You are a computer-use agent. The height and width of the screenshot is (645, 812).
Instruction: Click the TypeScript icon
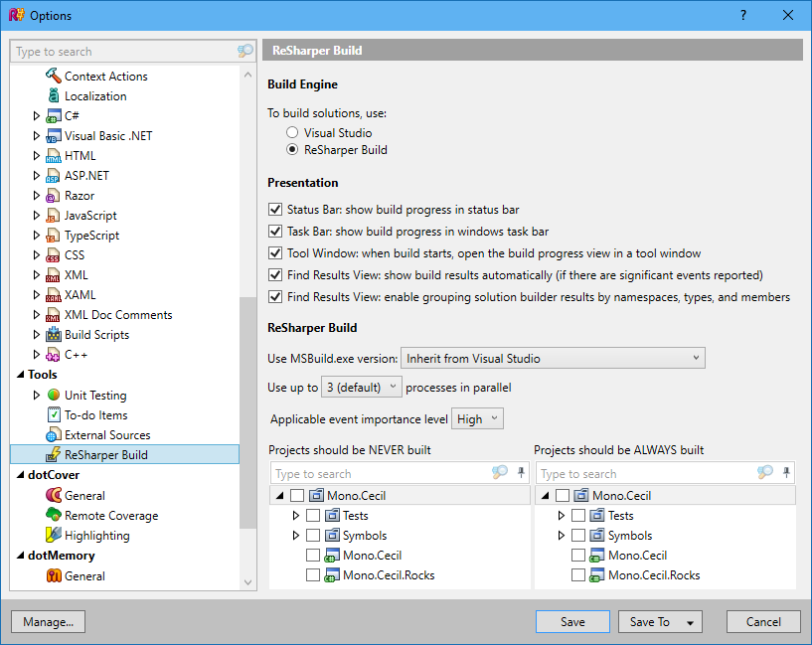(x=54, y=236)
